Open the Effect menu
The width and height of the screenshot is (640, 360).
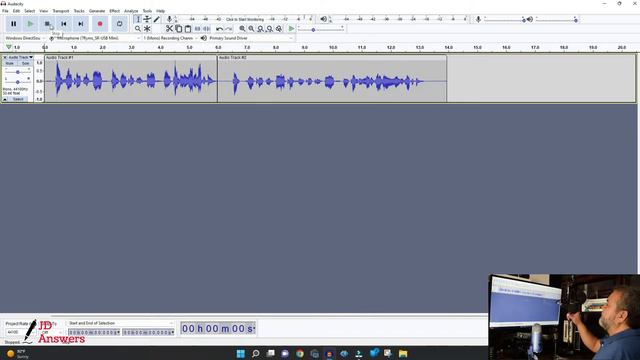(115, 11)
